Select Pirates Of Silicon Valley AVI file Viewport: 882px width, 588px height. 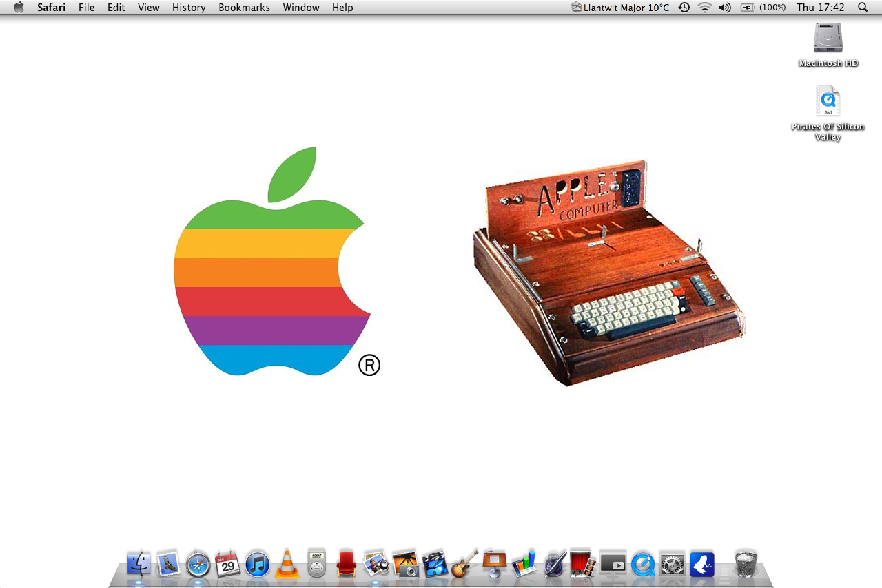pyautogui.click(x=828, y=114)
